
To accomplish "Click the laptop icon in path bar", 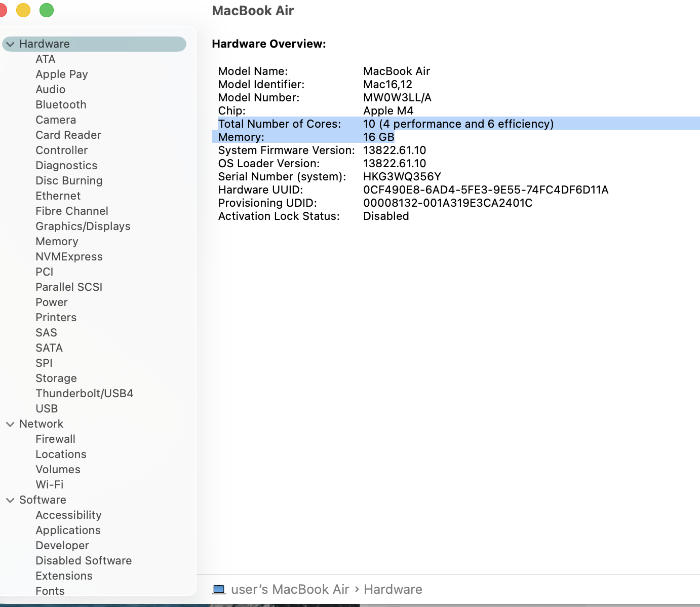I will (219, 589).
